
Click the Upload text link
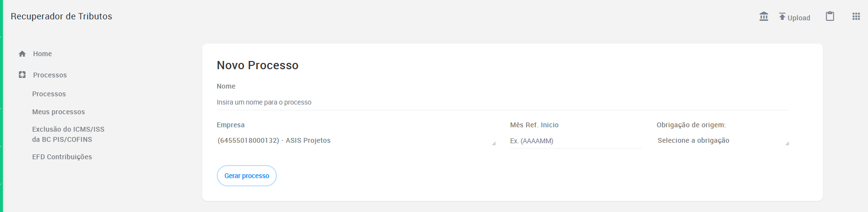[x=799, y=18]
